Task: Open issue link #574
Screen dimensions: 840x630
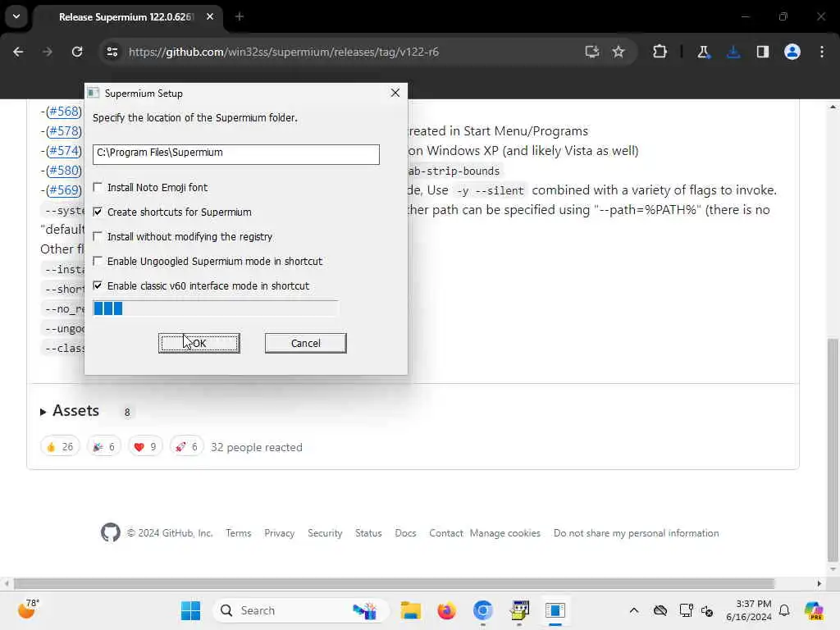Action: pyautogui.click(x=64, y=151)
